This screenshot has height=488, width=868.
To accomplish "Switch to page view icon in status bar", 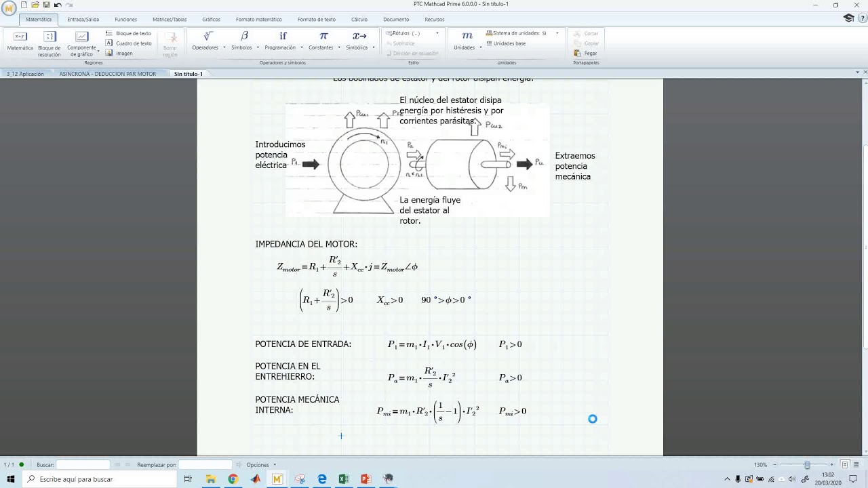I will click(x=845, y=464).
